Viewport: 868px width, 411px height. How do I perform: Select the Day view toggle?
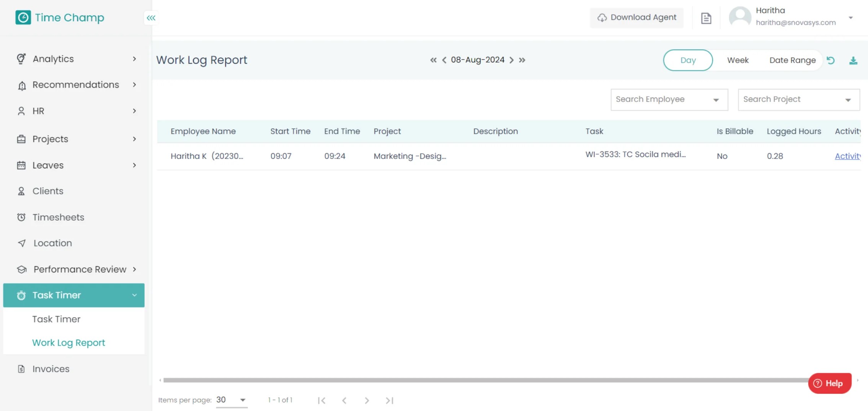coord(688,60)
